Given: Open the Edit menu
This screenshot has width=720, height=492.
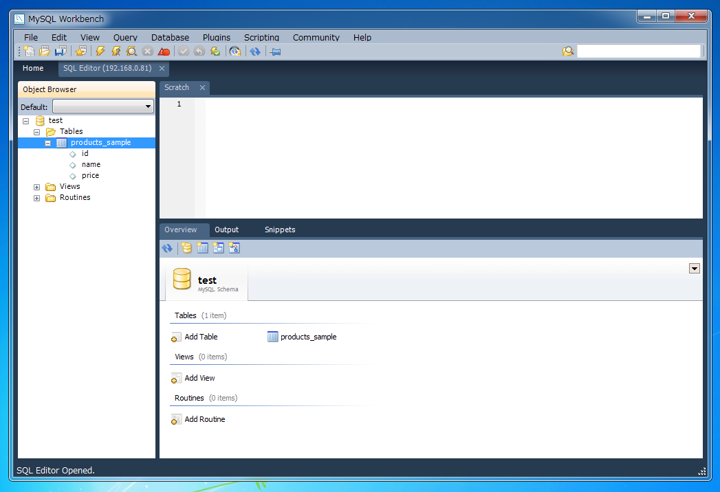Looking at the screenshot, I should coord(59,38).
